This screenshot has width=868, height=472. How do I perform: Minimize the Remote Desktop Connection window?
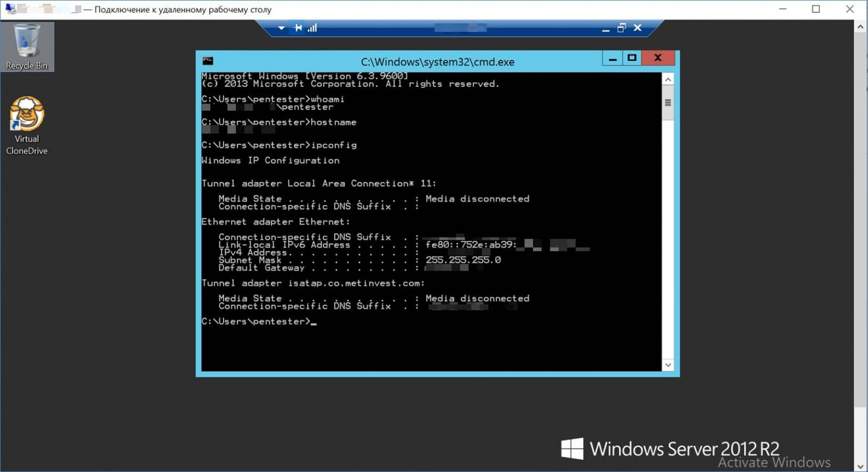coord(783,9)
